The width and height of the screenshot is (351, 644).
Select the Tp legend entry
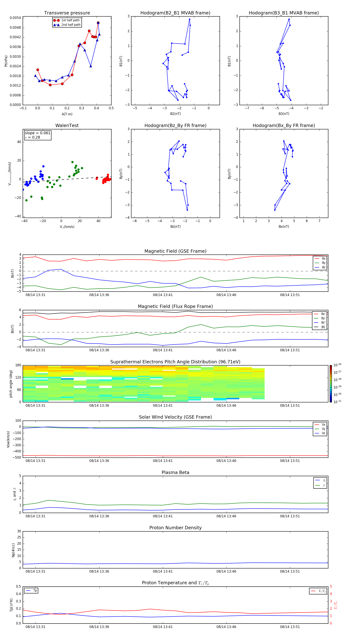(x=31, y=591)
